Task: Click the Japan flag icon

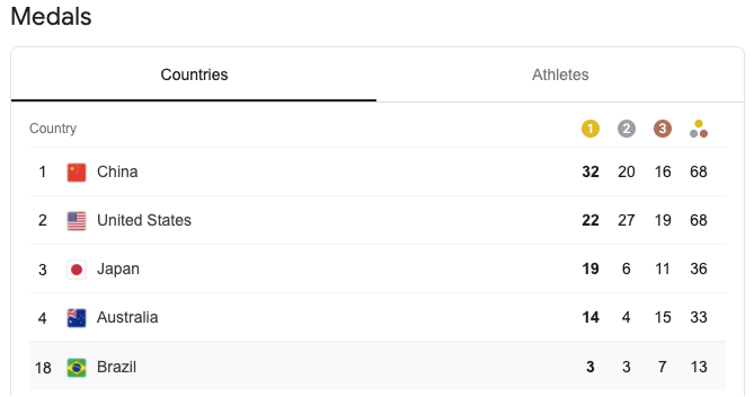Action: [76, 270]
